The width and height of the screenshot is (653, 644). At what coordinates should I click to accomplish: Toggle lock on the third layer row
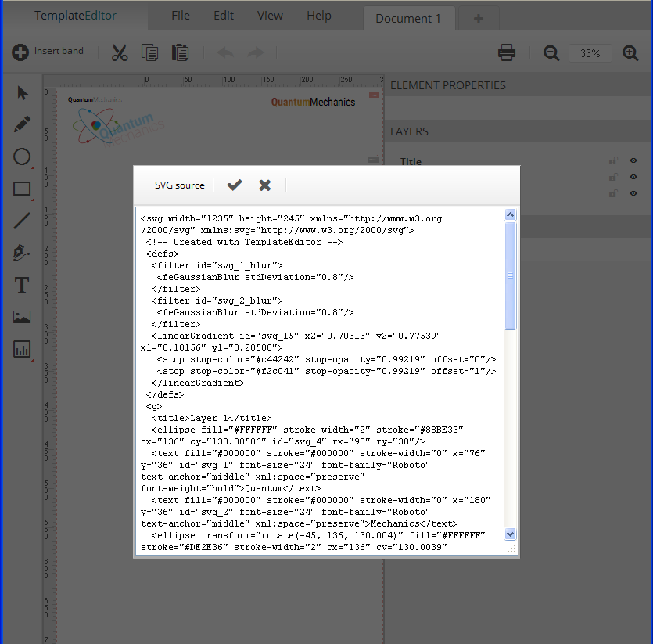pos(613,193)
